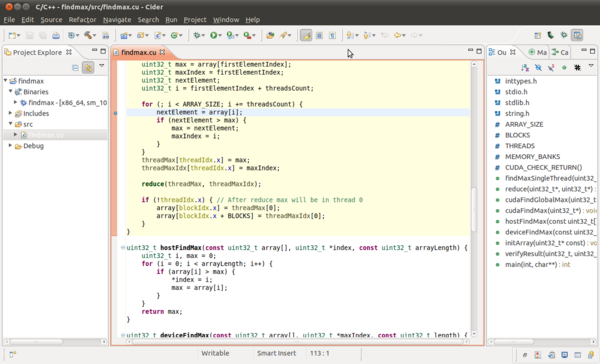Toggle breakpoint marker beside nextElement line

point(115,113)
